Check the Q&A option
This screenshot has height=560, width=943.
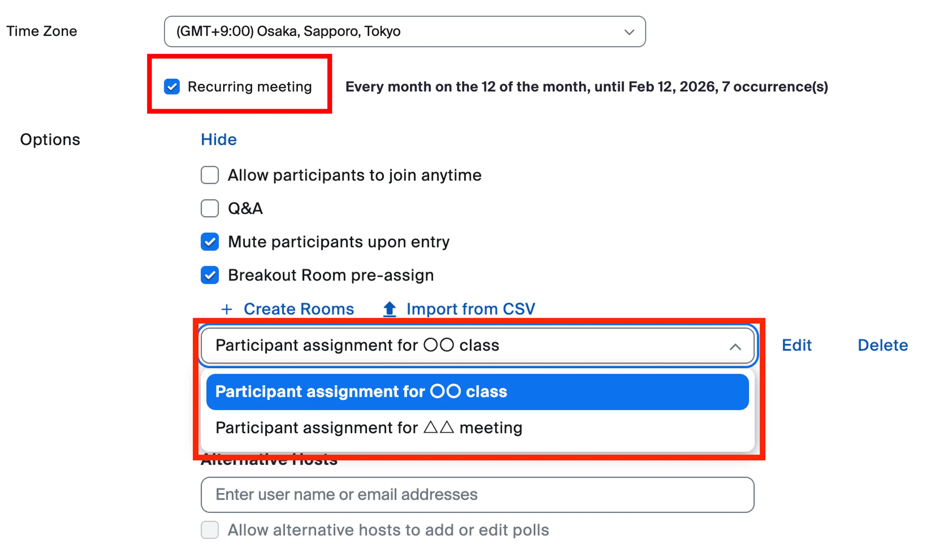(210, 208)
